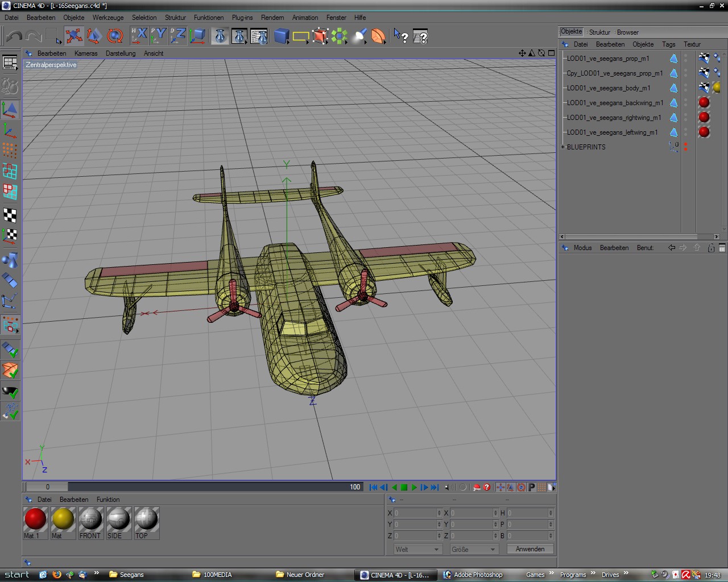Screen dimensions: 728x582
Task: Open the Funktionen menu
Action: [208, 18]
